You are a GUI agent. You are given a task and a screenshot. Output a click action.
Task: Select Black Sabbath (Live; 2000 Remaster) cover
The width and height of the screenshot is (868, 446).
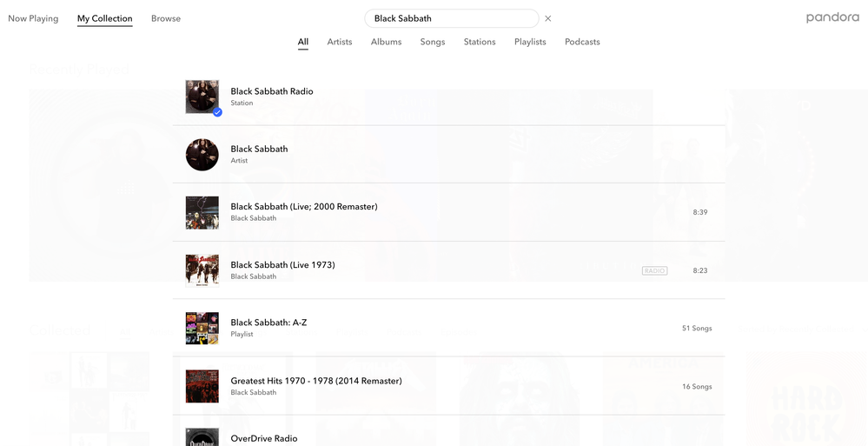(x=202, y=212)
